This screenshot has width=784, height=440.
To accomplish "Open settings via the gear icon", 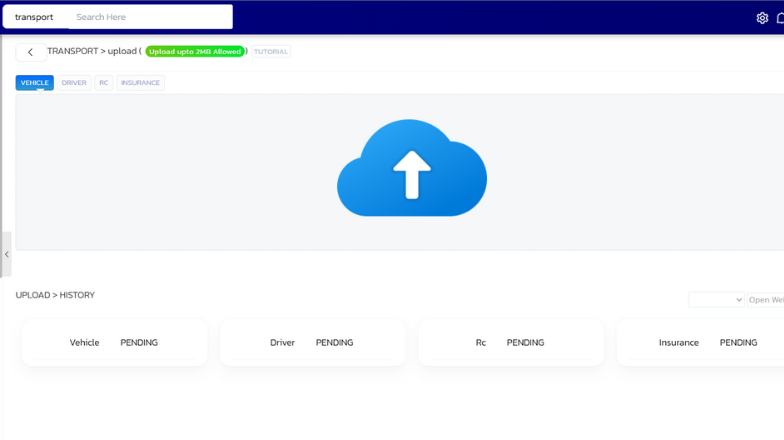I will (x=762, y=18).
